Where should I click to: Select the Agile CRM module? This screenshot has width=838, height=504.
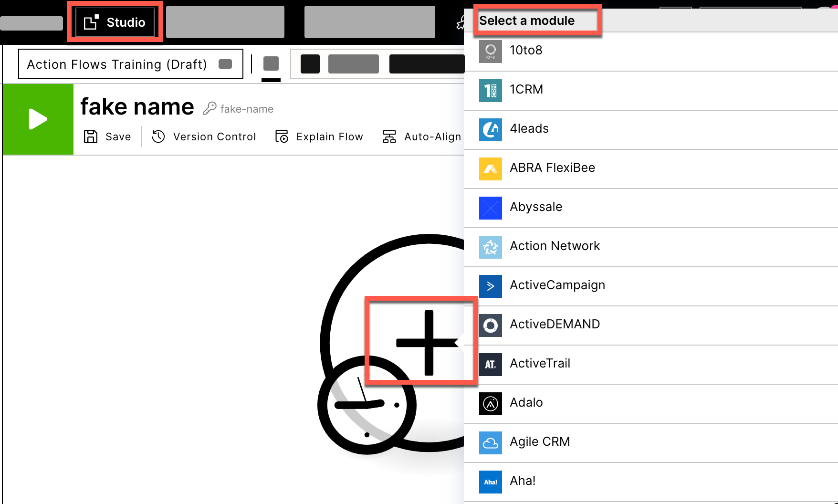tap(651, 442)
